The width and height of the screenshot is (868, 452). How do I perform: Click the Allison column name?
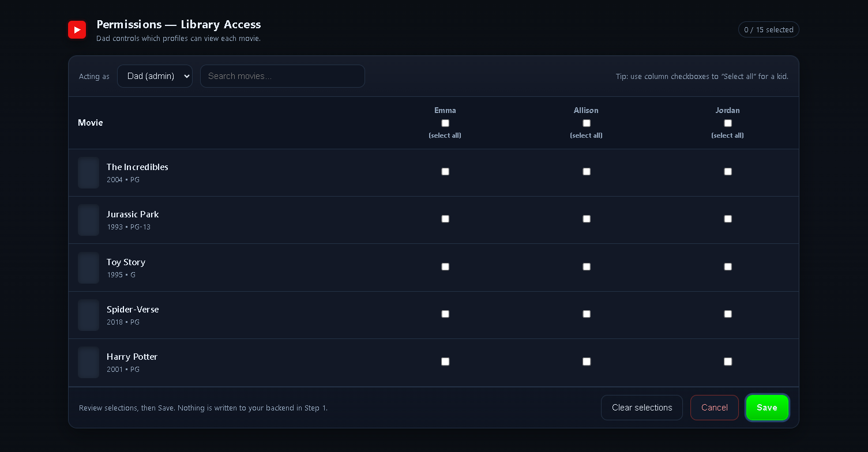point(587,110)
